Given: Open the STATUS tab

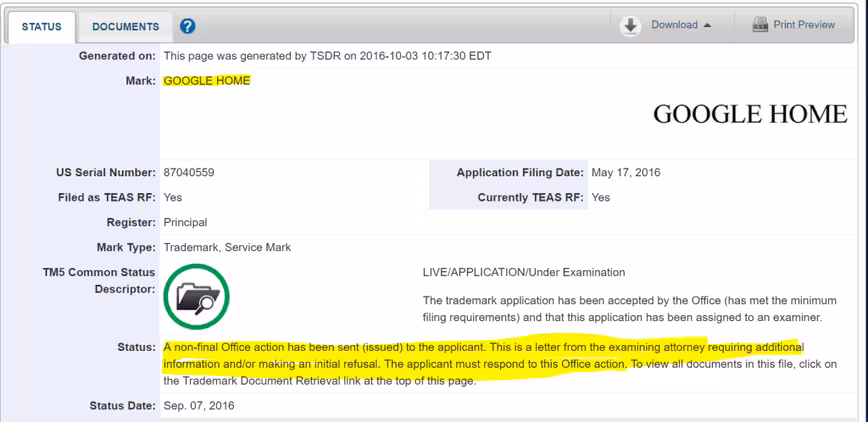Looking at the screenshot, I should 42,27.
